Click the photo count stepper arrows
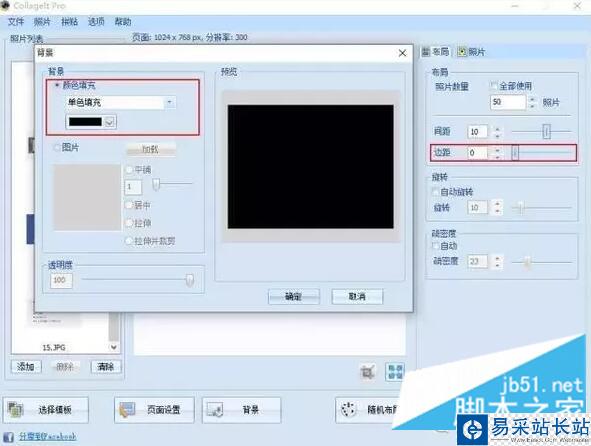 [532, 102]
